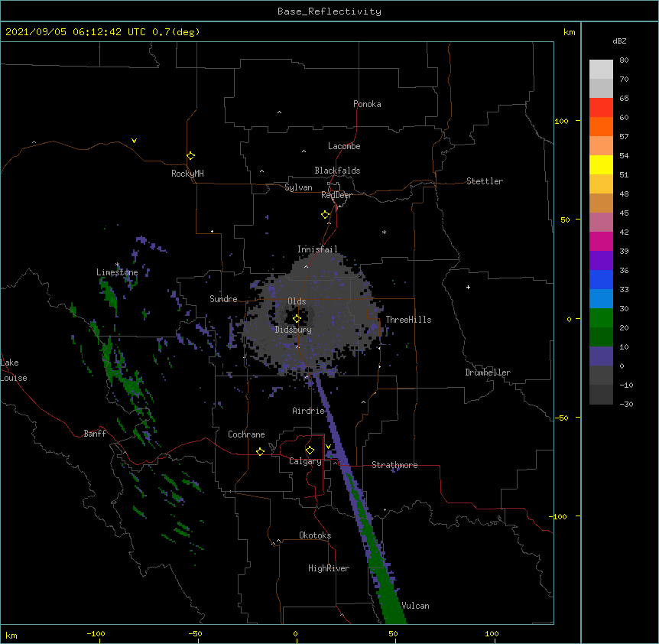659x644 pixels.
Task: Click the Airdrie city label
Action: (x=309, y=411)
